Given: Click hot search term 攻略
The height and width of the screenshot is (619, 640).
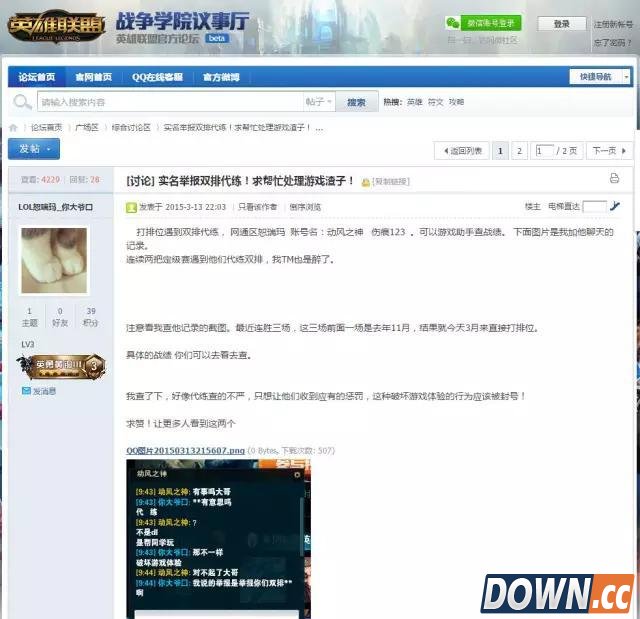Looking at the screenshot, I should click(x=456, y=102).
